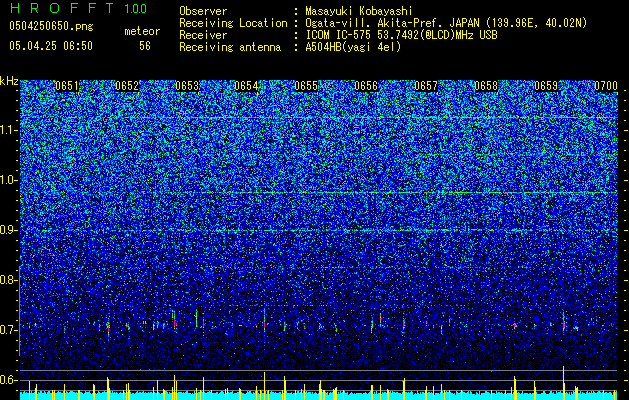The image size is (629, 400).
Task: Click the 1.1 frequency axis label
Action: coord(9,130)
